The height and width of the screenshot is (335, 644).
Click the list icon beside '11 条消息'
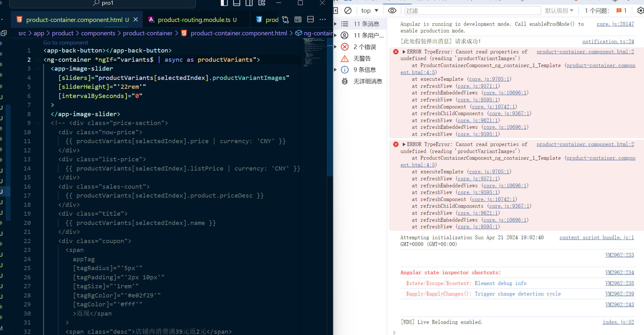345,24
